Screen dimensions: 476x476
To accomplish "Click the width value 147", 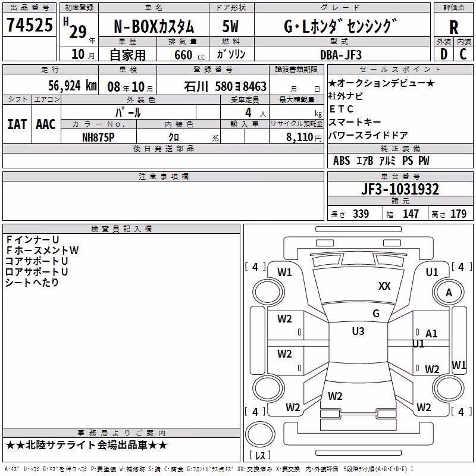I will tap(411, 214).
